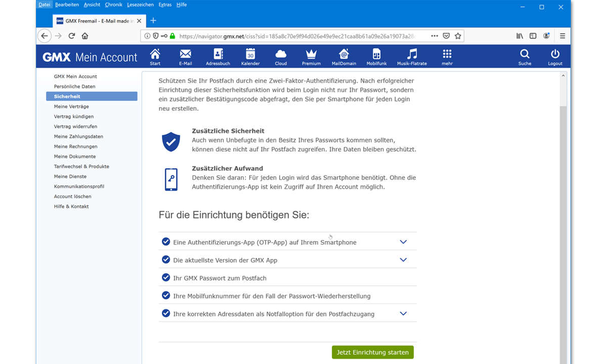Screen dimensions: 607x364
Task: Open the Bearbeiten menu
Action: pyautogui.click(x=66, y=5)
